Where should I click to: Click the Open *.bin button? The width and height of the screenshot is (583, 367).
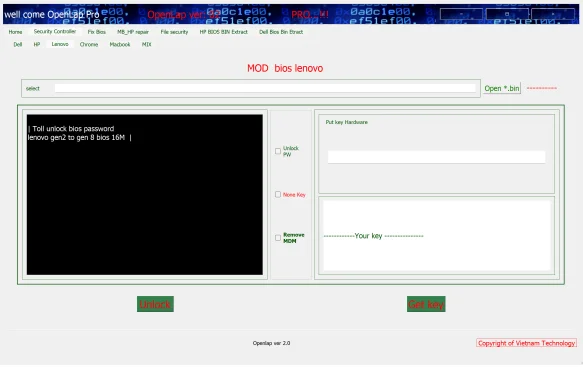pyautogui.click(x=502, y=88)
